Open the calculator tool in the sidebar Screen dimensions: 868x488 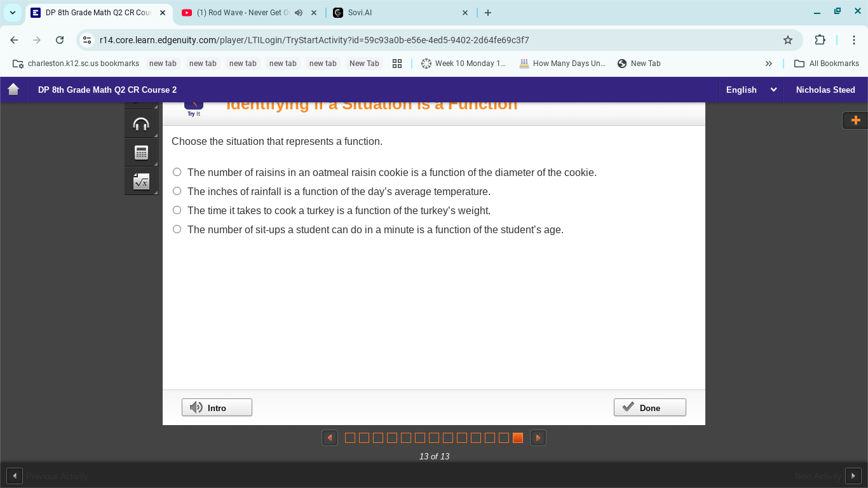pos(141,152)
